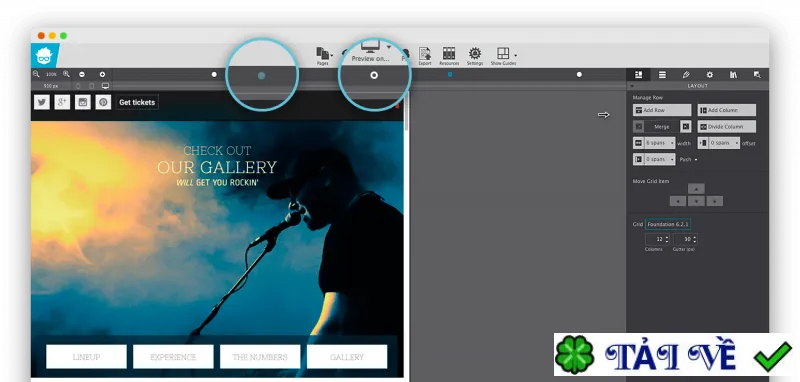The image size is (800, 382).
Task: Open the pencil styles panel tab
Action: [x=686, y=74]
